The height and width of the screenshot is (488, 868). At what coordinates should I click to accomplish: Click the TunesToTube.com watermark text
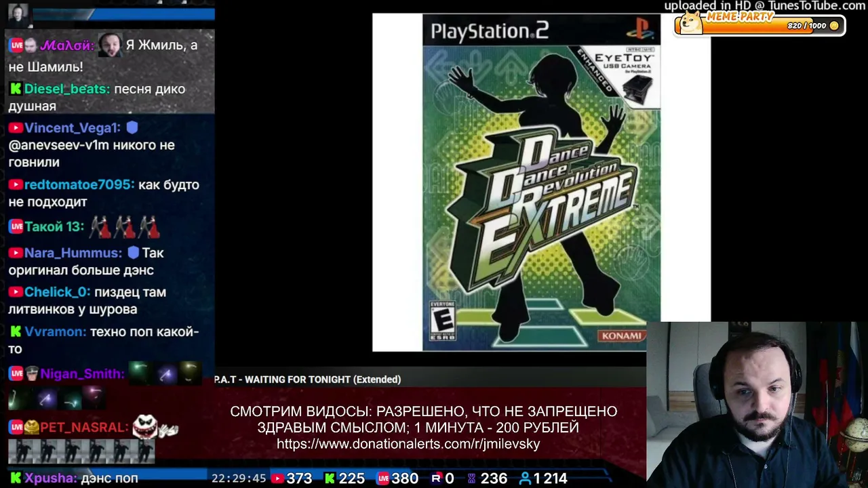coord(765,6)
